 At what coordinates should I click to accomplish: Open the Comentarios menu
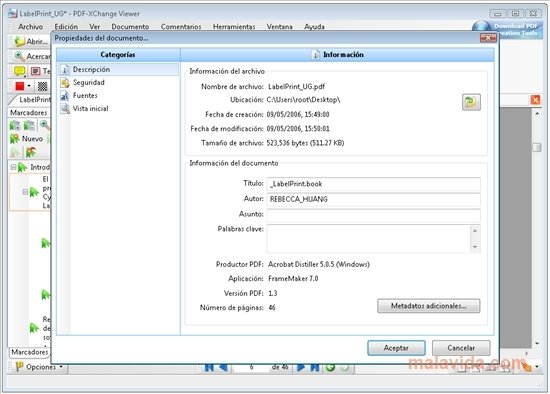pos(181,27)
